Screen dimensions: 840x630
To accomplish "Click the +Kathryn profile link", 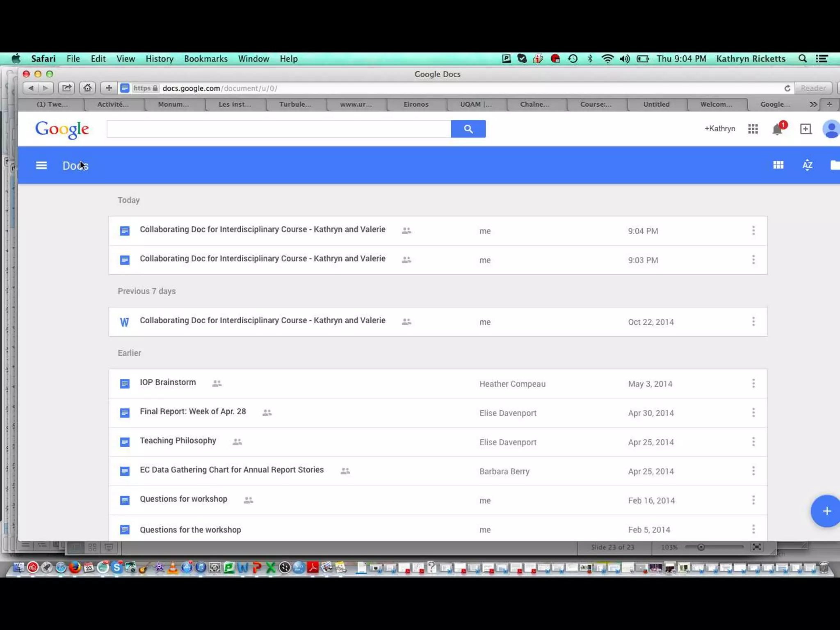I will coord(720,129).
